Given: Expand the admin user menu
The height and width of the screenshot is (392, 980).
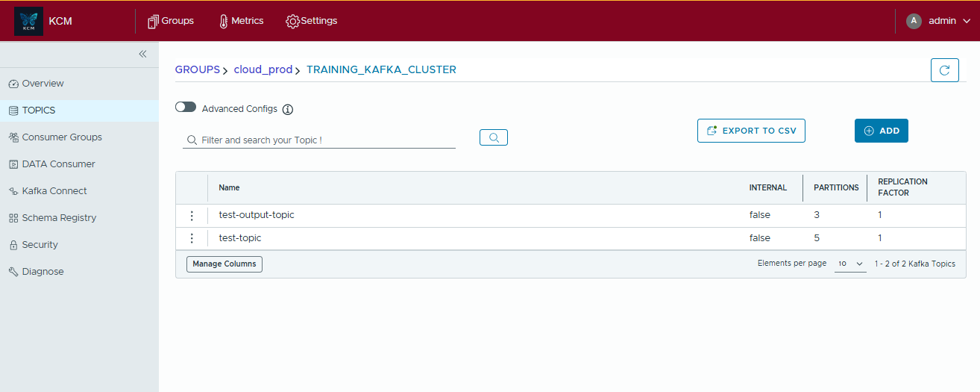Looking at the screenshot, I should [x=937, y=21].
